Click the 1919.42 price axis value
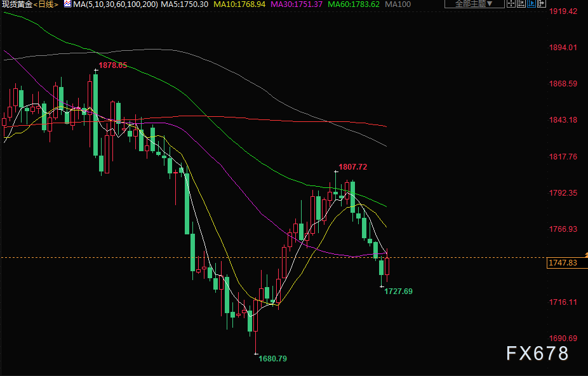 (563, 11)
